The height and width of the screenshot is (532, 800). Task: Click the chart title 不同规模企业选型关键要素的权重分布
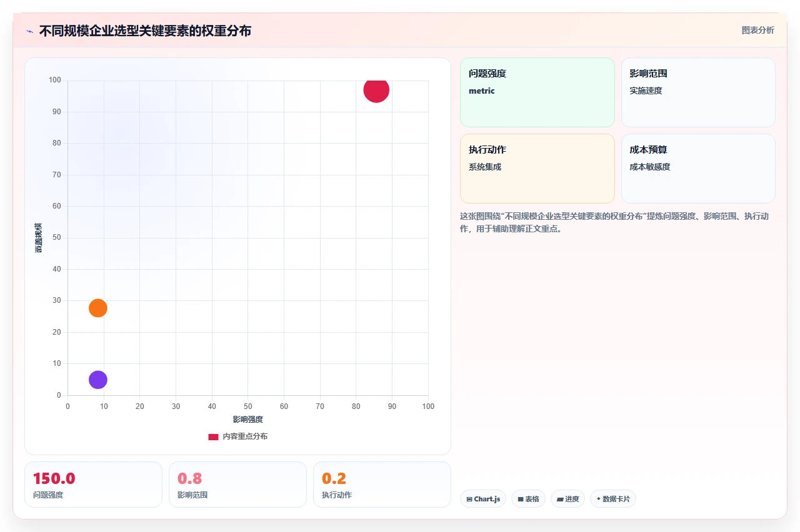click(x=145, y=31)
